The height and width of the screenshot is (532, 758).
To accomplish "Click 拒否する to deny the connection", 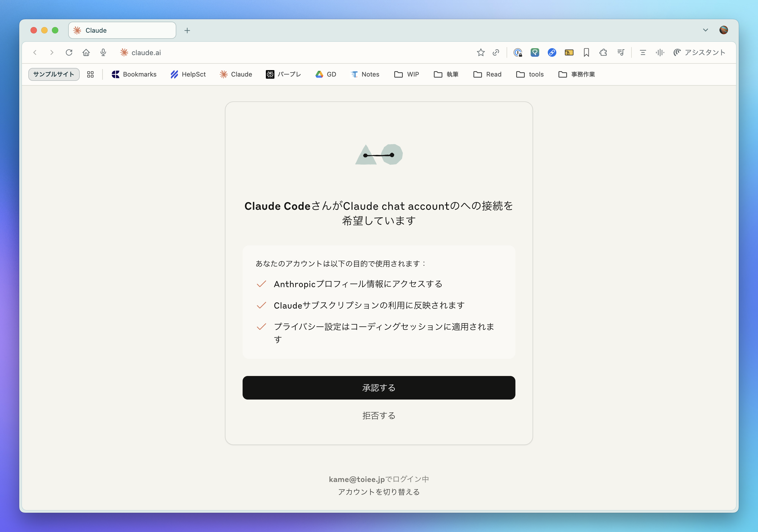I will [379, 415].
